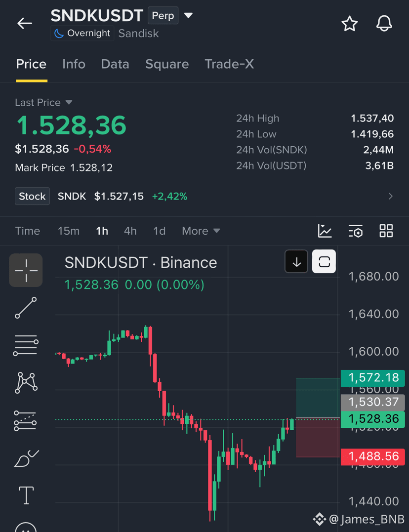Select the long position projection tool
This screenshot has width=409, height=532.
pos(25,421)
